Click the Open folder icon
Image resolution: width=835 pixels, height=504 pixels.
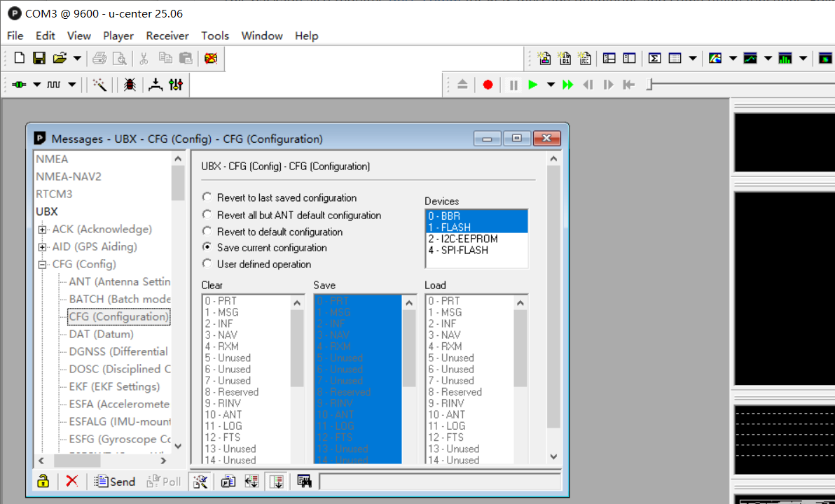point(60,58)
